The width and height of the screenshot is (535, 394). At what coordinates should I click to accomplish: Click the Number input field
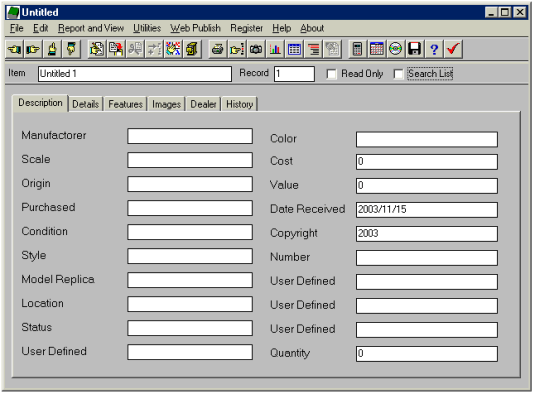click(x=427, y=258)
